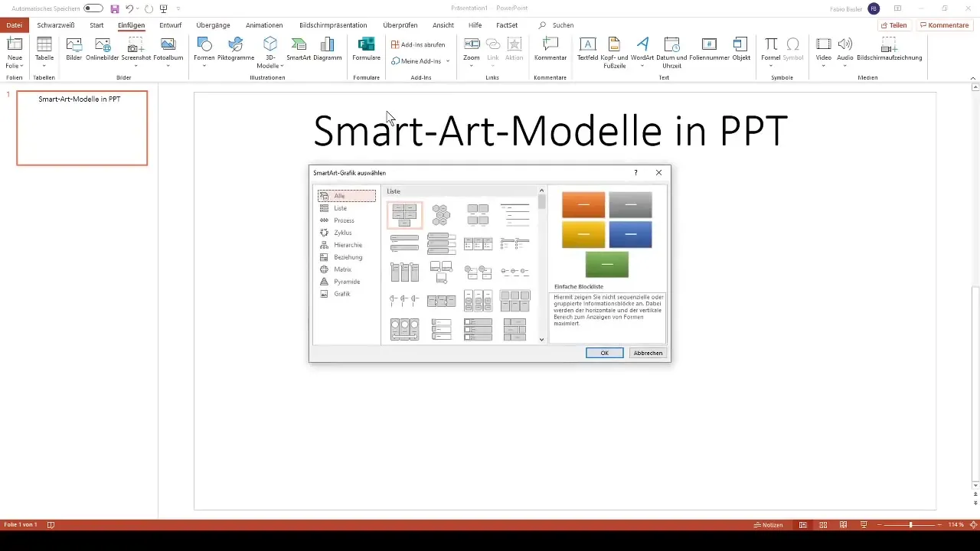Click Add-Ins abrufen button
This screenshot has height=551, width=980.
418,44
